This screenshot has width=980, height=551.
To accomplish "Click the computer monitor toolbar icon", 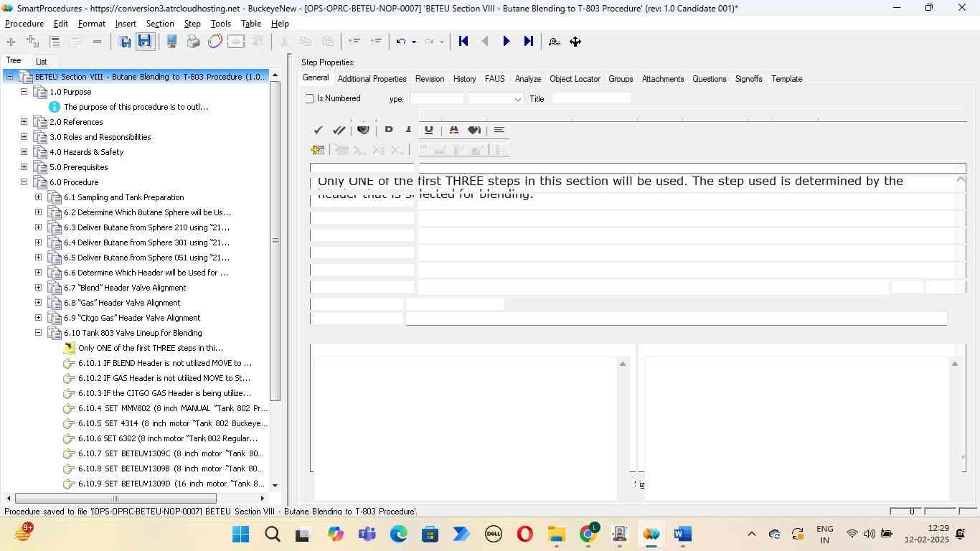I will 172,42.
